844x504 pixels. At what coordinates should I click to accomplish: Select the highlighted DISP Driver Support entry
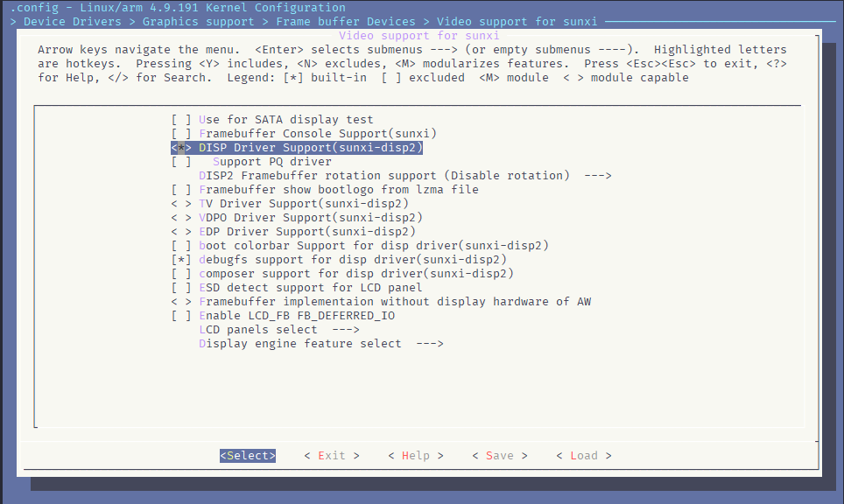point(310,148)
